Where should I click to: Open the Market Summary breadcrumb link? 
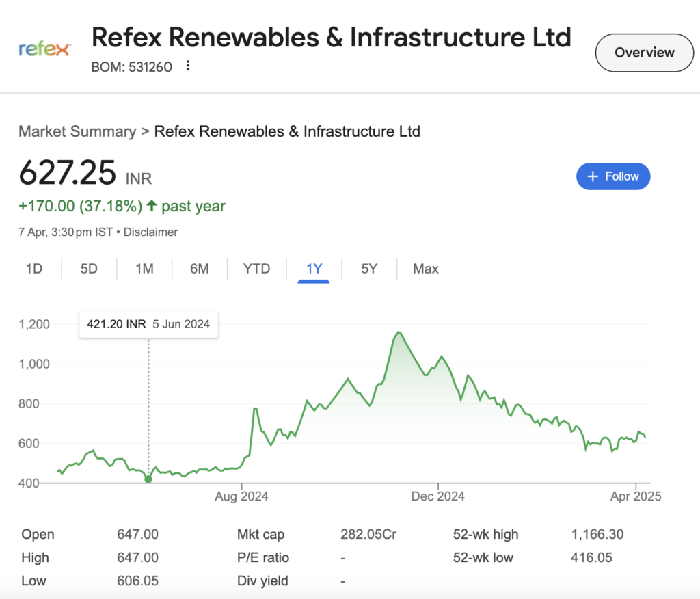pos(77,131)
